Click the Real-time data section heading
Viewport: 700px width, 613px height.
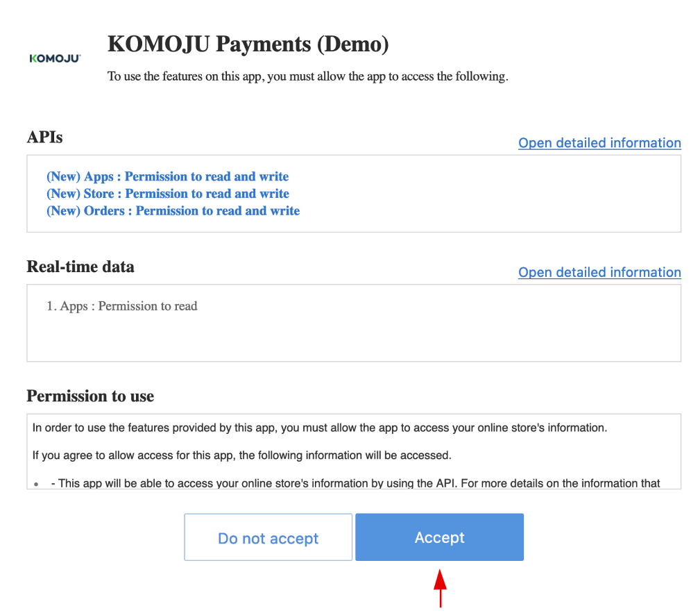80,267
